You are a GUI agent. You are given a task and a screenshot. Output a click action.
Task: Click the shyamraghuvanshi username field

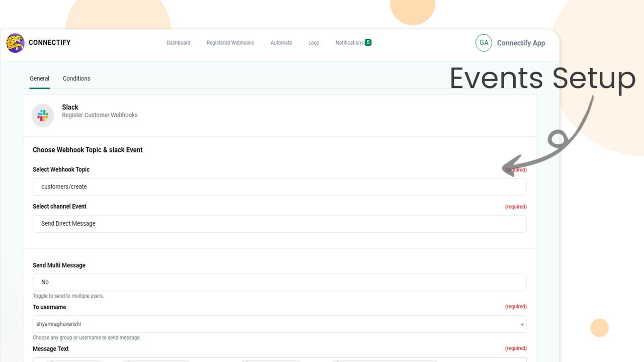point(280,324)
